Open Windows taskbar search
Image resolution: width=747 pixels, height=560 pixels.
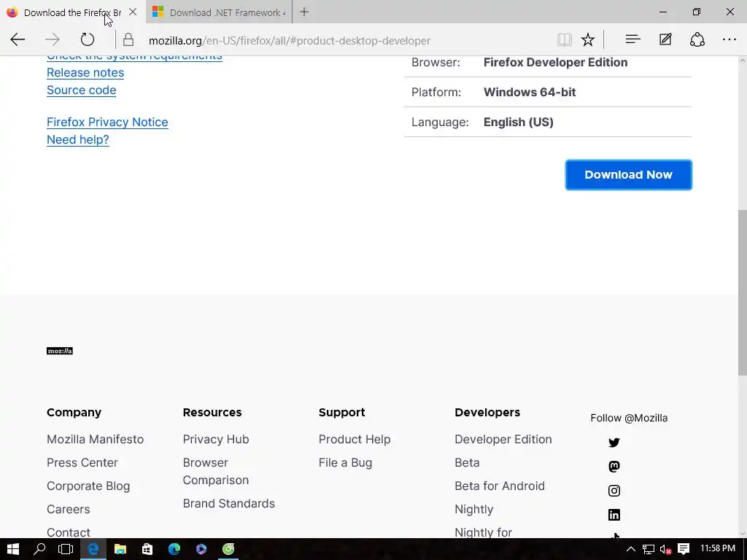click(x=39, y=549)
